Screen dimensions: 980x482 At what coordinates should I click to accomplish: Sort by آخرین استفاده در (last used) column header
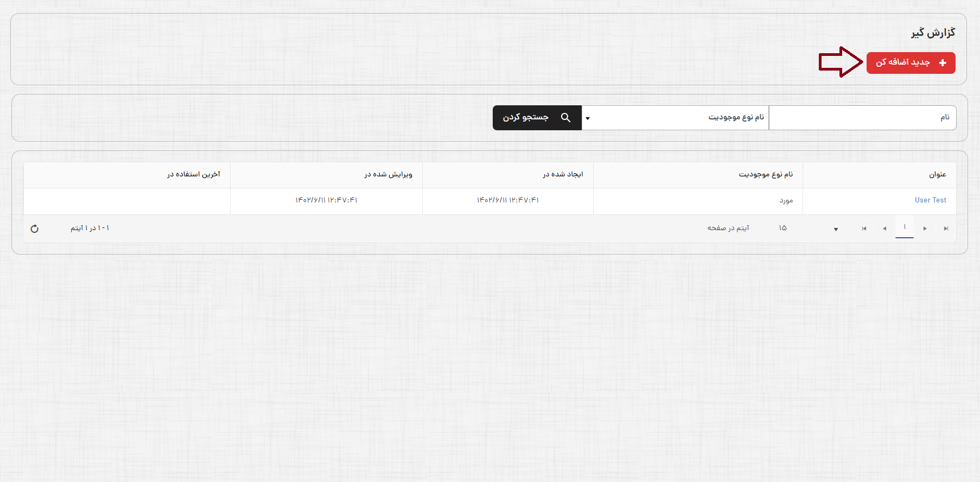pos(193,175)
